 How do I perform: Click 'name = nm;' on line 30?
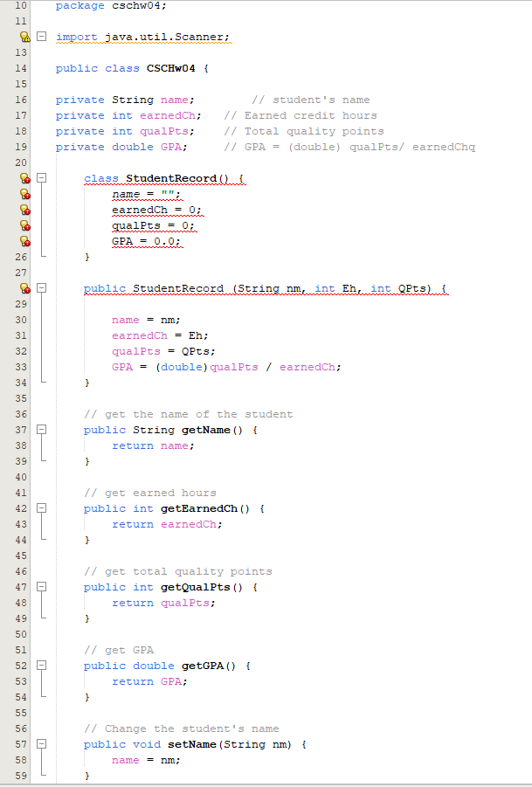pyautogui.click(x=146, y=321)
